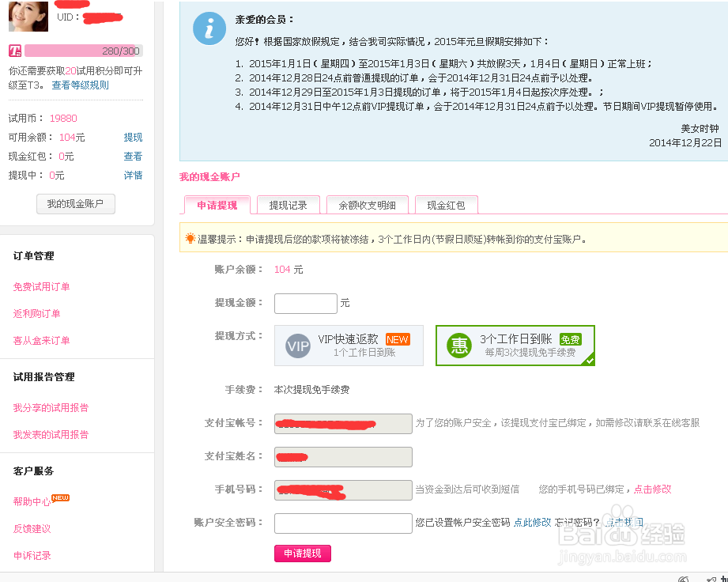Select the 3个工作日到账 withdrawal method
Viewport: 728px width, 582px height.
click(x=515, y=345)
